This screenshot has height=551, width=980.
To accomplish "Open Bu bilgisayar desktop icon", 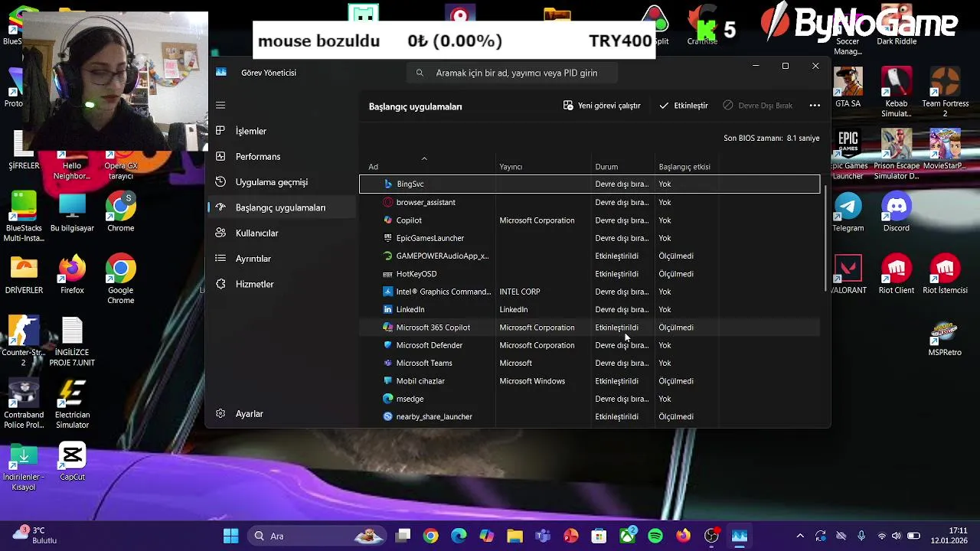I will coord(72,212).
